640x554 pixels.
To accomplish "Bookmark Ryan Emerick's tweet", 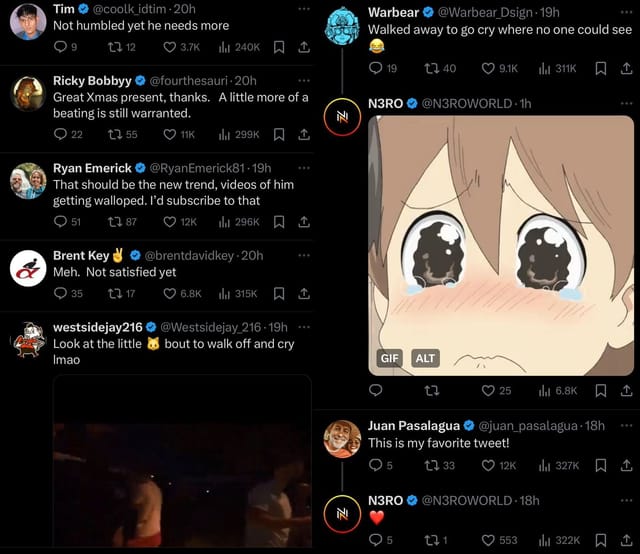I will (x=279, y=222).
